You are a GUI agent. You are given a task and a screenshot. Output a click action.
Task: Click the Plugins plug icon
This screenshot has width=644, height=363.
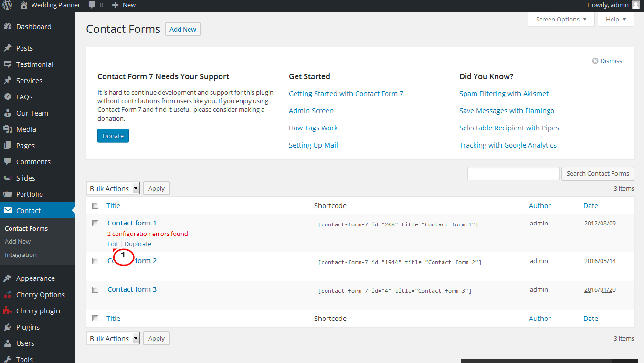tap(8, 327)
